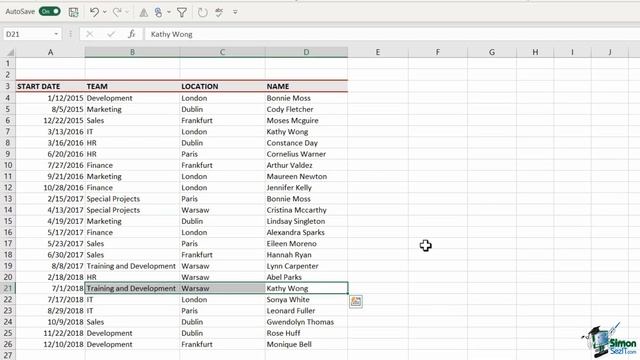Toggle the AutoSave switch off
This screenshot has width=640, height=360.
[x=50, y=12]
